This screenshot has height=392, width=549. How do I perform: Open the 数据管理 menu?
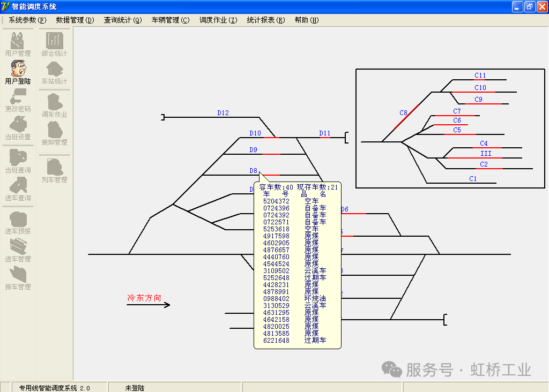[x=75, y=20]
